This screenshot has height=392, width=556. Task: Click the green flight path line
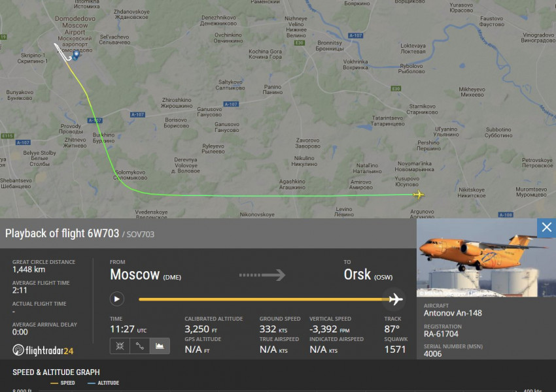click(269, 195)
